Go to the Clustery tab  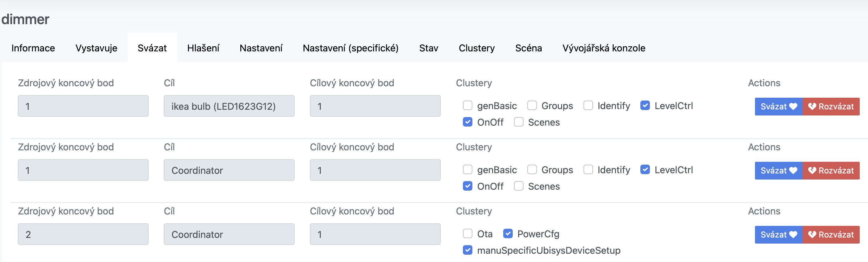(477, 48)
